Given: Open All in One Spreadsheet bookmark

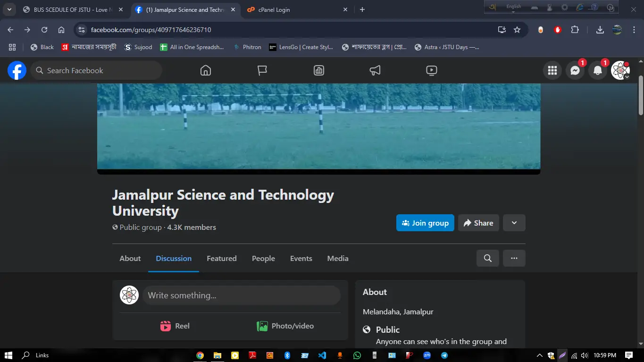Looking at the screenshot, I should [192, 47].
